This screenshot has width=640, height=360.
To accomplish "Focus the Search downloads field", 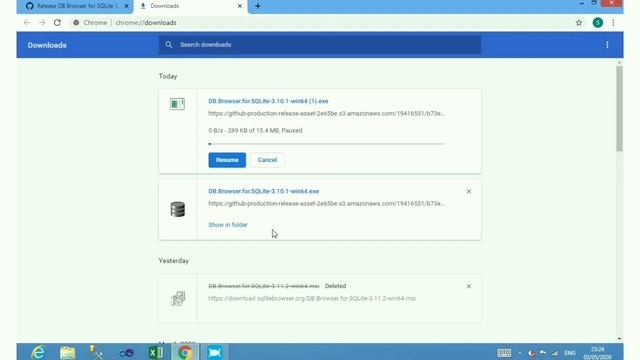I will 320,45.
